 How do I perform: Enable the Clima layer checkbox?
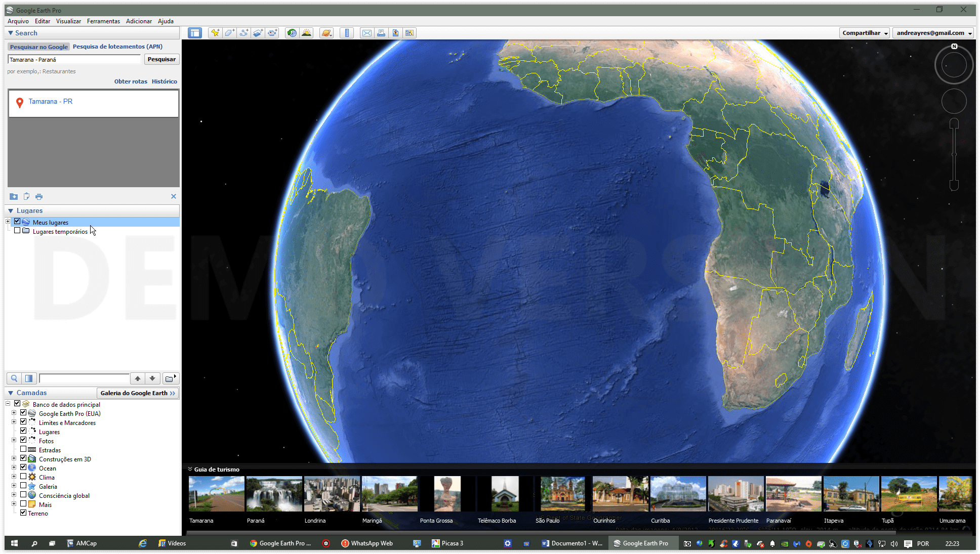pyautogui.click(x=23, y=477)
